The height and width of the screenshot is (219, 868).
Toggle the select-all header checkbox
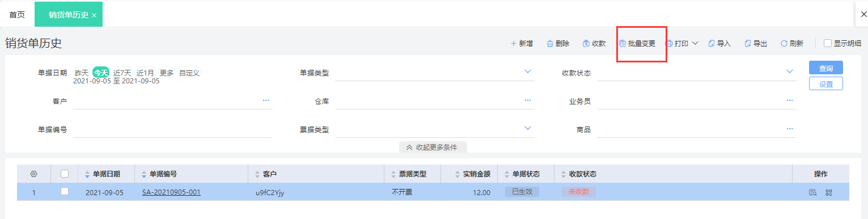click(65, 174)
